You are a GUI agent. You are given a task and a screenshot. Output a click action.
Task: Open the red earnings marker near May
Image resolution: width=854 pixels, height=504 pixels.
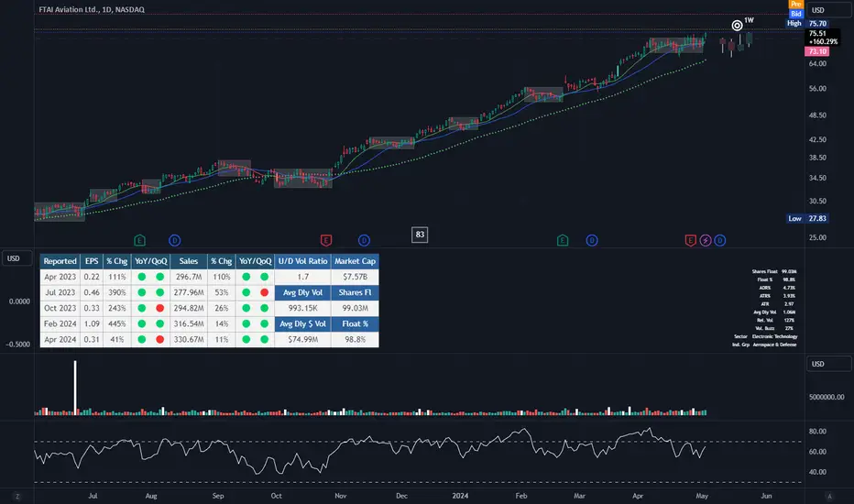click(690, 240)
